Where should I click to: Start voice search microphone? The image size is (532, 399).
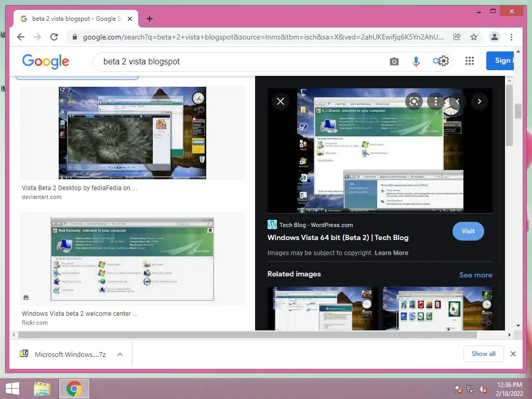coord(416,61)
